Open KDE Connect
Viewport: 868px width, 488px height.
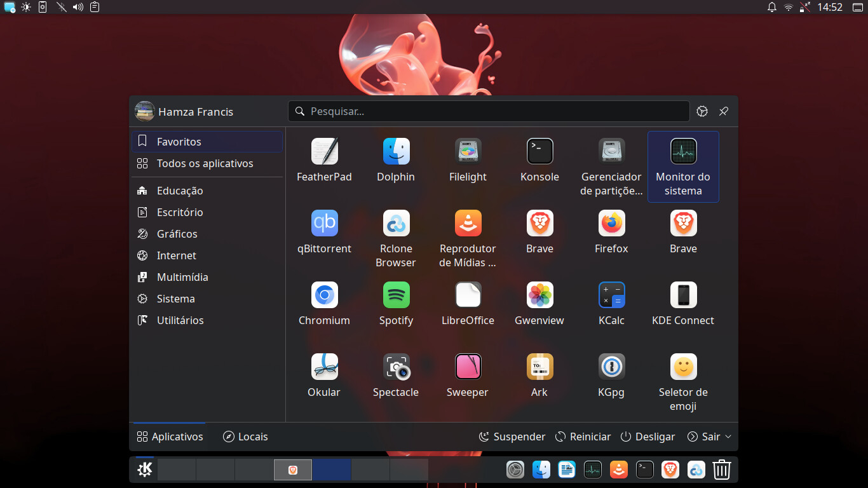682,294
